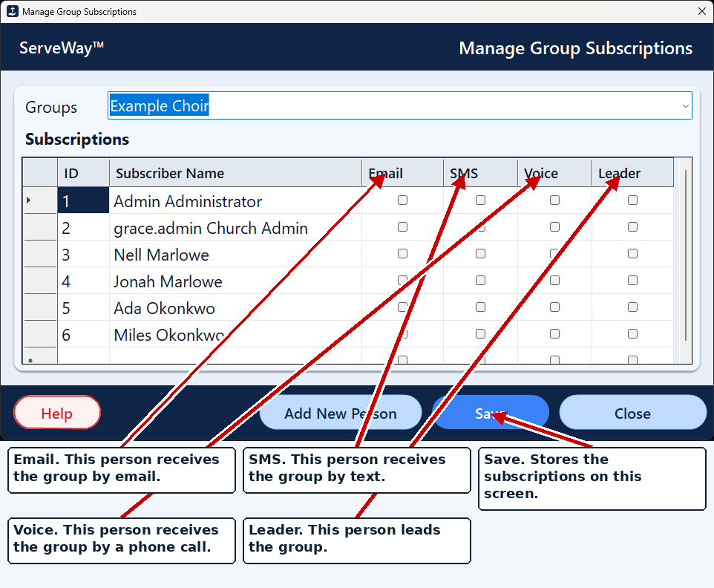Open the Groups dropdown arrow
This screenshot has height=588, width=714.
685,106
